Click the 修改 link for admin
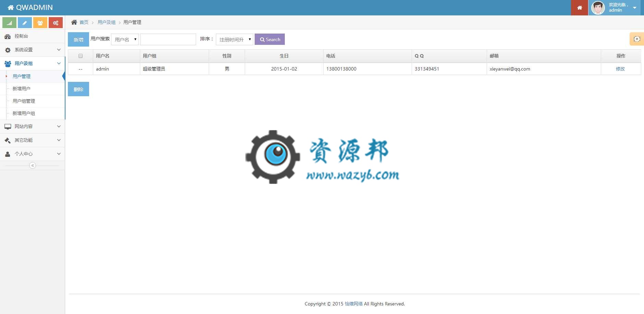644x314 pixels. (x=620, y=69)
